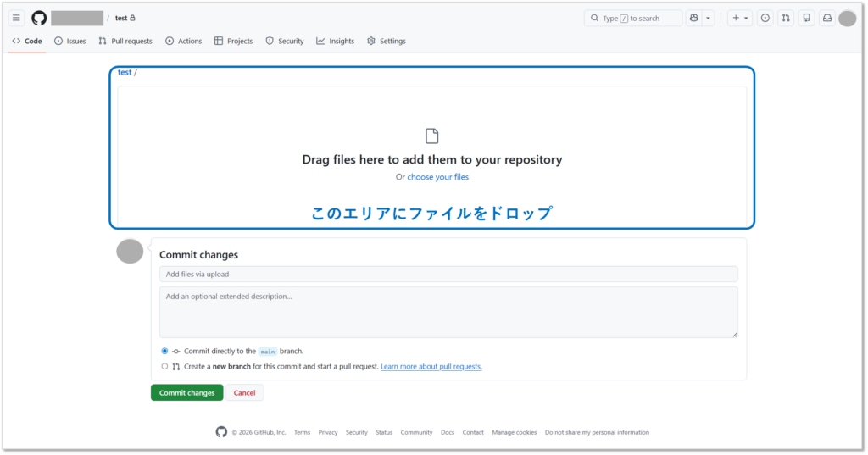This screenshot has width=868, height=455.
Task: Select Commit directly to main branch
Action: point(164,351)
